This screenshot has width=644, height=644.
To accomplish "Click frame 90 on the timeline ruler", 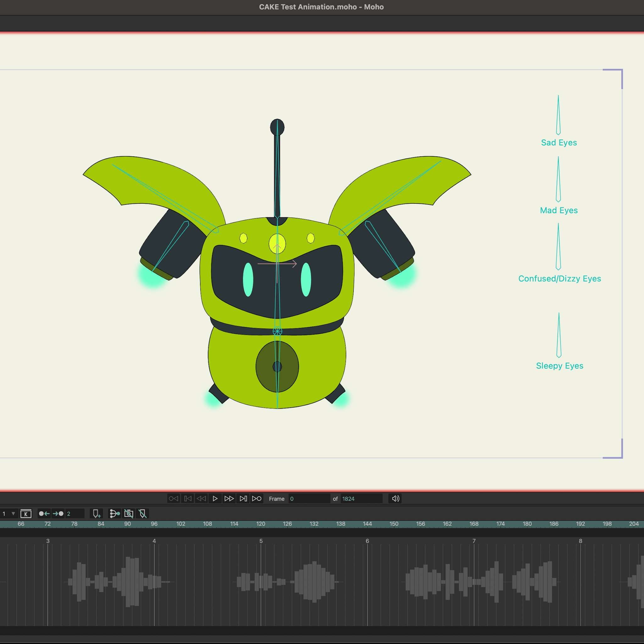I will (127, 524).
